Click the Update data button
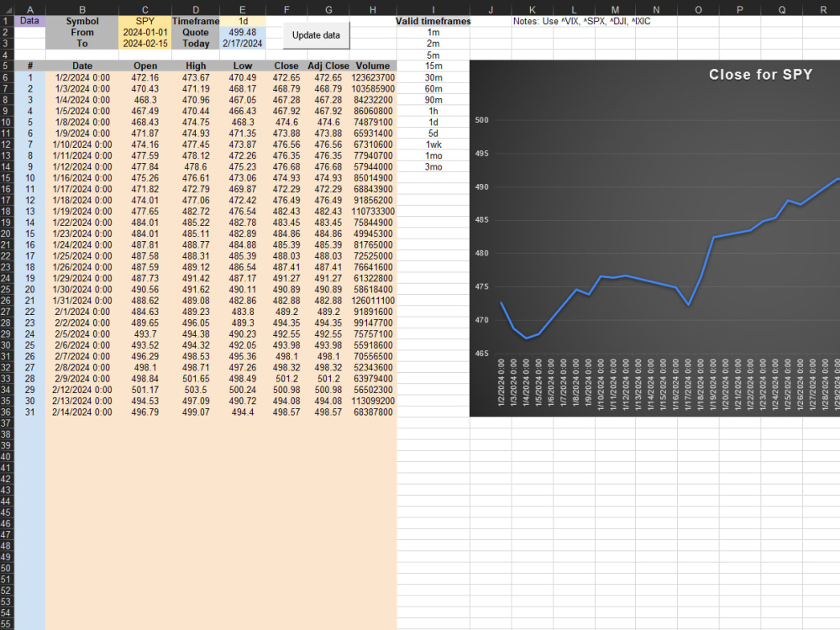The width and height of the screenshot is (840, 630). 316,35
